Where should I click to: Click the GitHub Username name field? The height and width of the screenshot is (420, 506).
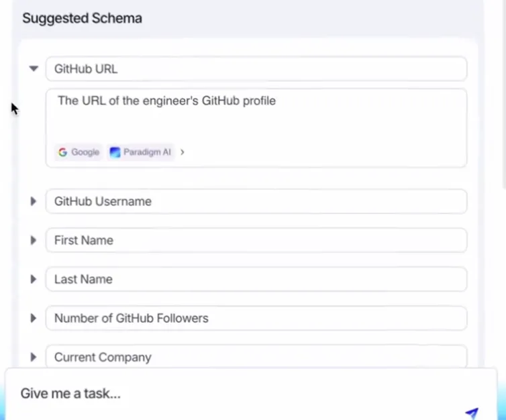point(255,201)
